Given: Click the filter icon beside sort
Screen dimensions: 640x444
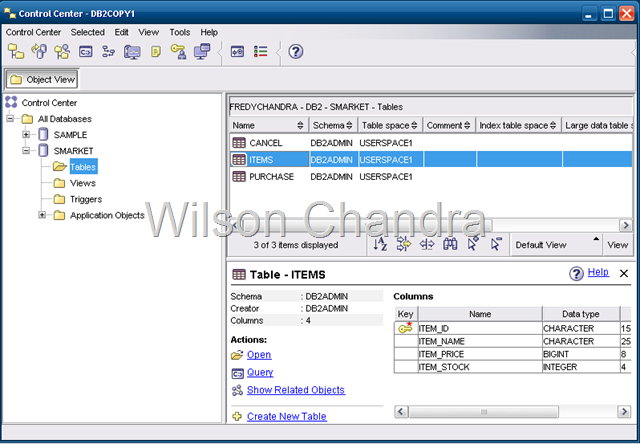Looking at the screenshot, I should pos(404,244).
